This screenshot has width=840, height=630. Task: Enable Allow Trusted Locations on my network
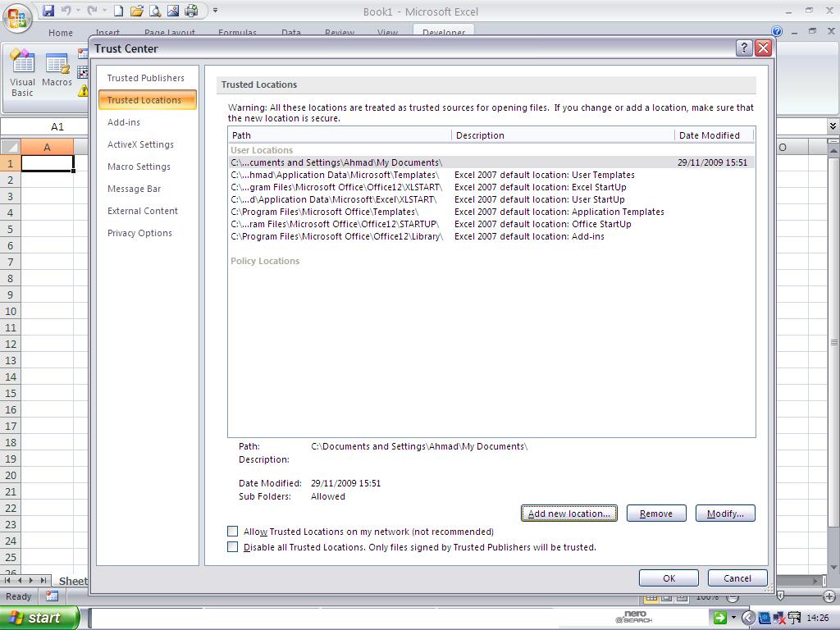coord(232,532)
